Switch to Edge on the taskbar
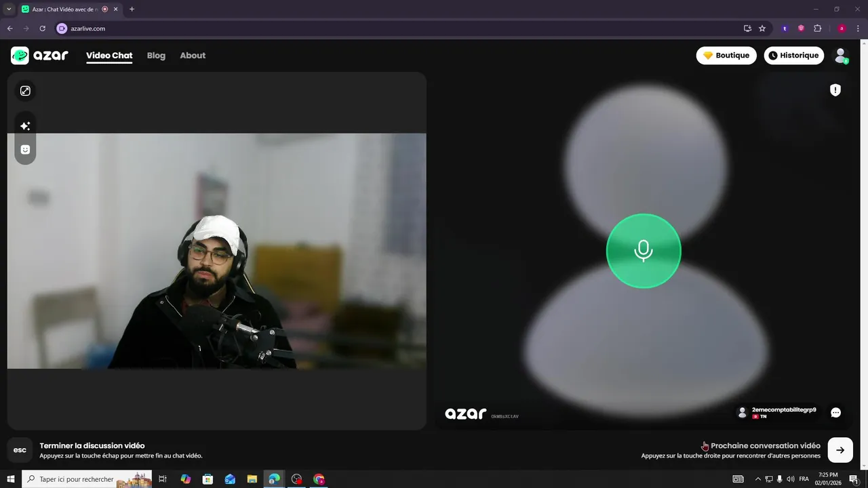This screenshot has height=488, width=868. (x=274, y=479)
